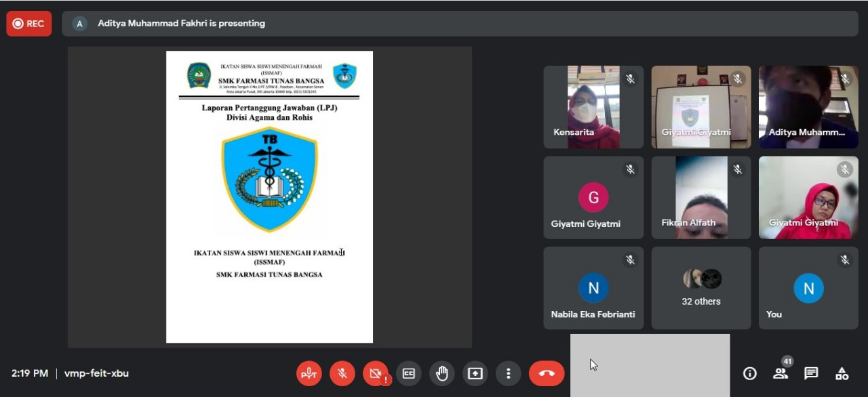Click muted mic icon on Aditya Muhammad's tile
The image size is (868, 397).
845,79
